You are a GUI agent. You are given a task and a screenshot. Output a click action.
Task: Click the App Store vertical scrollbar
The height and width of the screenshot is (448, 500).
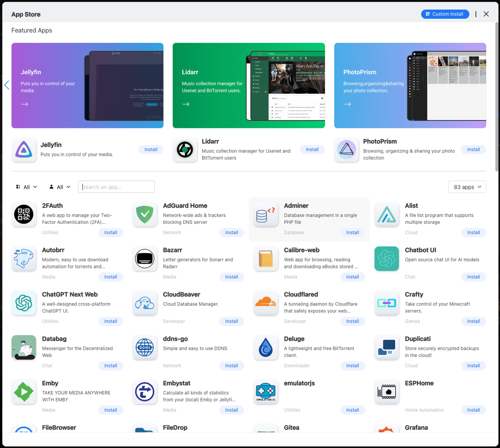pyautogui.click(x=497, y=97)
